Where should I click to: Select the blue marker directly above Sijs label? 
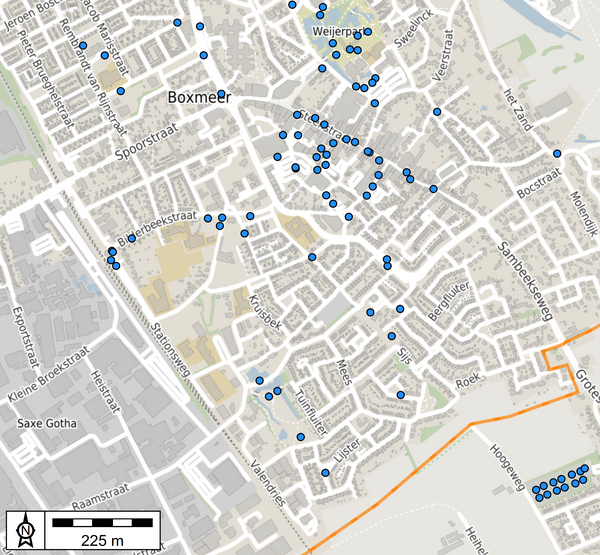(391, 336)
